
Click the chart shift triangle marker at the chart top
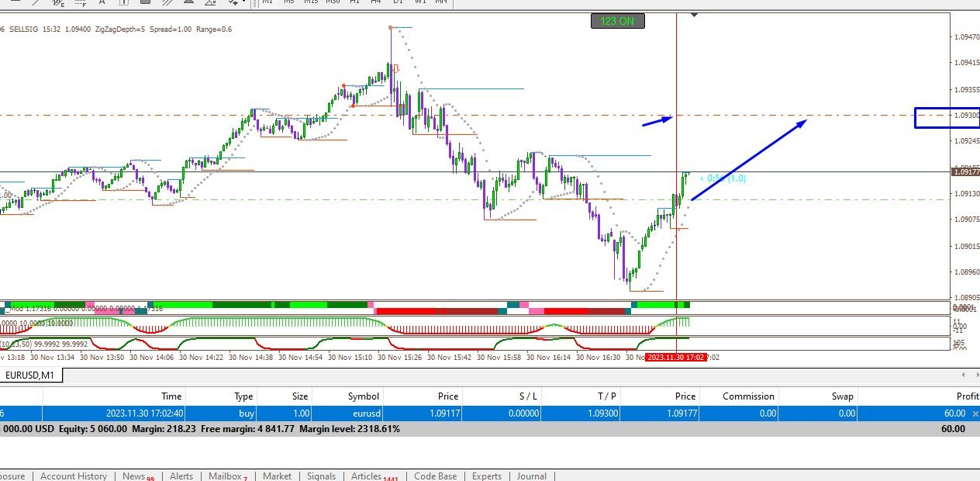coord(694,14)
